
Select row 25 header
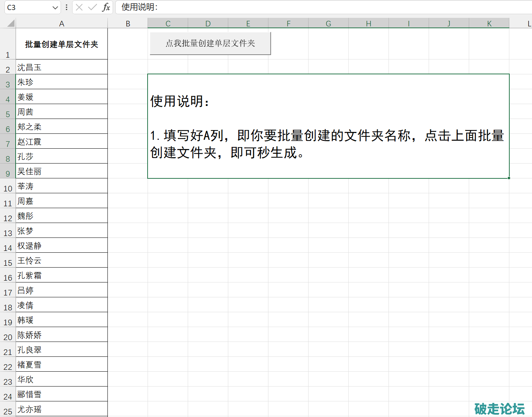[8, 411]
